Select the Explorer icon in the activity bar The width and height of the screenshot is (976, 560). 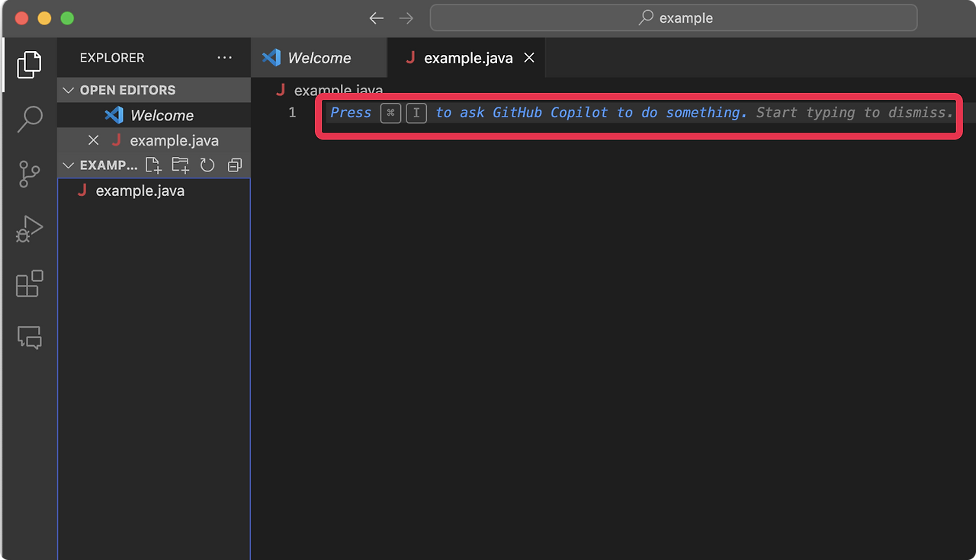coord(29,64)
